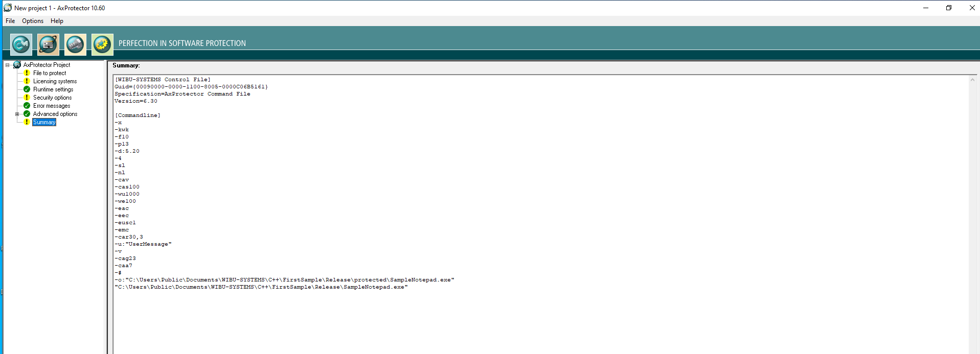Collapse the AxProtector Project tree node
980x354 pixels.
click(7, 65)
